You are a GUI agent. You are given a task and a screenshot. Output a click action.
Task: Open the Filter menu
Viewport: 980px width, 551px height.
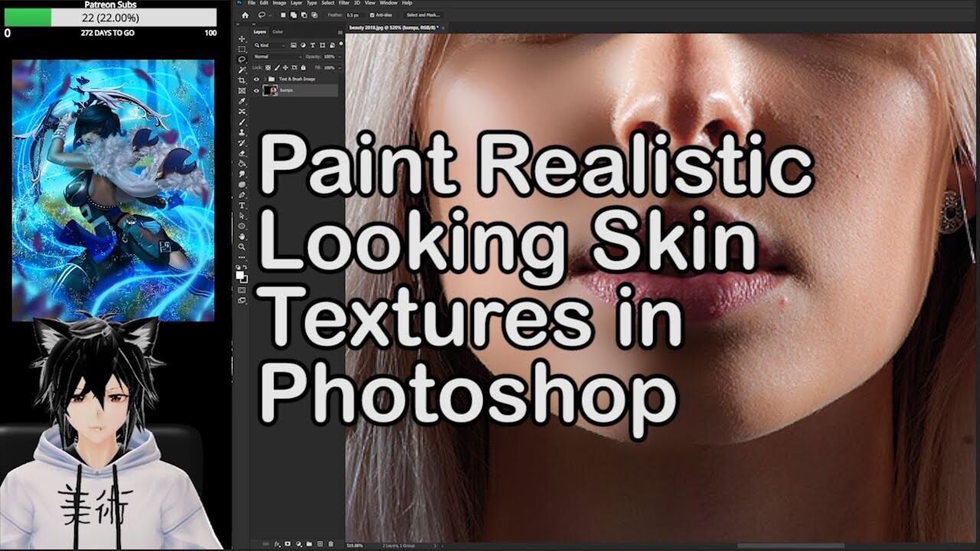coord(343,3)
